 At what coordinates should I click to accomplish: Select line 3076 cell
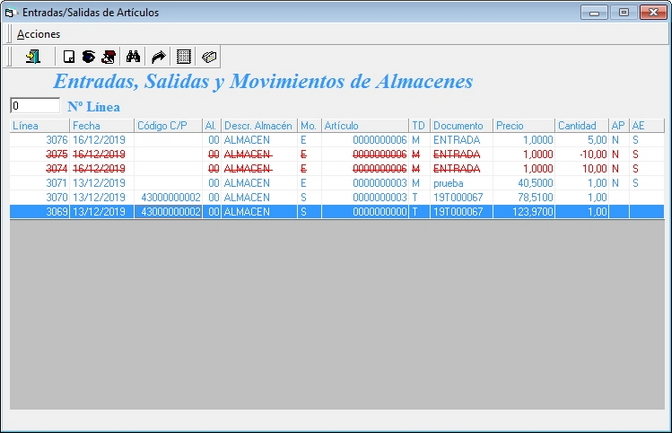[39, 140]
